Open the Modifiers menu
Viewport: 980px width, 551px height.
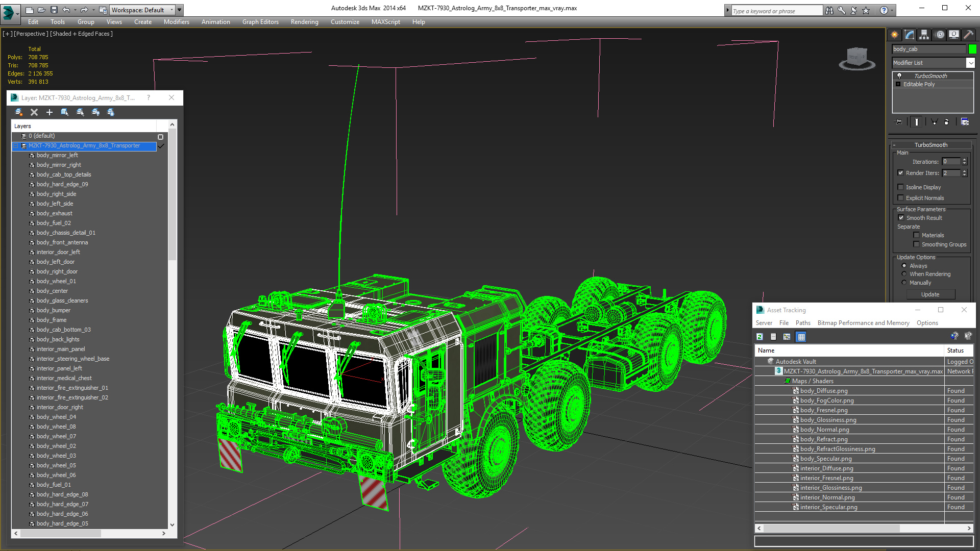(177, 22)
